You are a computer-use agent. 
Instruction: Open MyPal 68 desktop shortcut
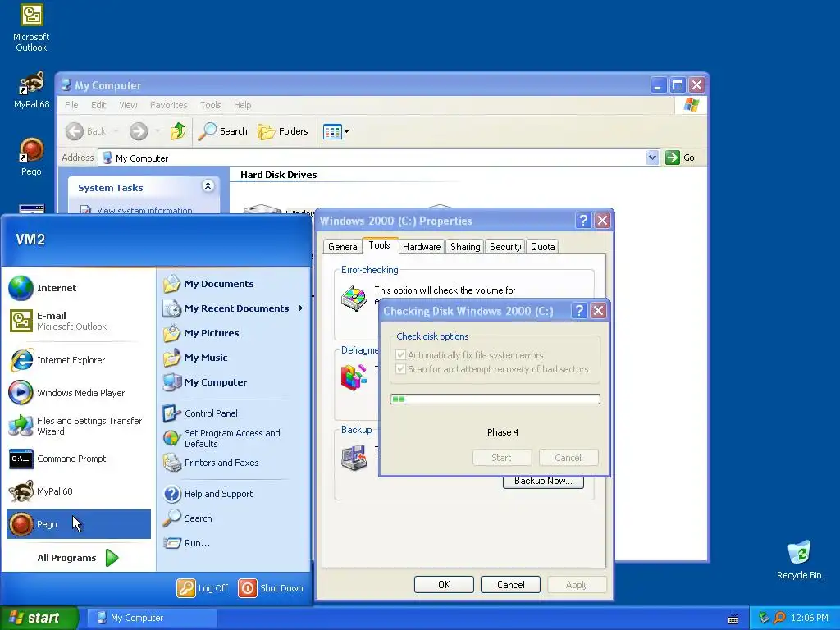point(31,90)
